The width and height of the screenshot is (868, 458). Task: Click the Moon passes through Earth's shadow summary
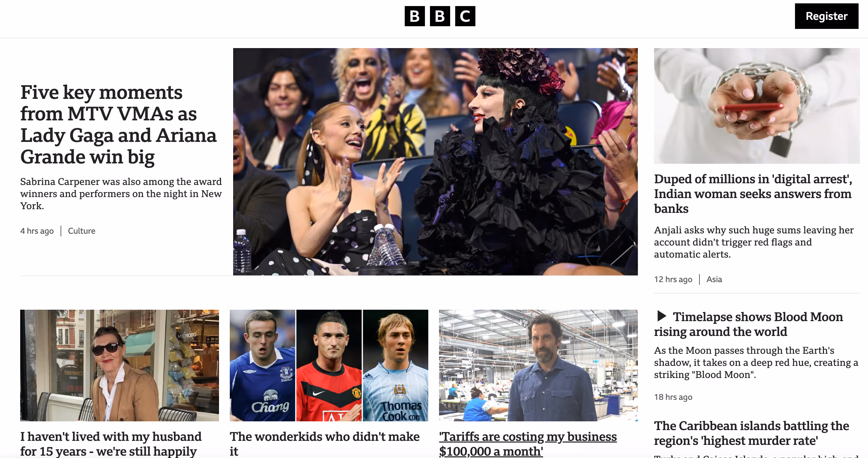click(756, 362)
